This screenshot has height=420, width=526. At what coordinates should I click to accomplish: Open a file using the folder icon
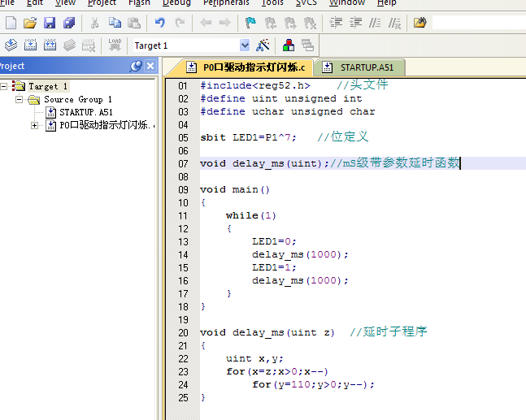coord(30,23)
